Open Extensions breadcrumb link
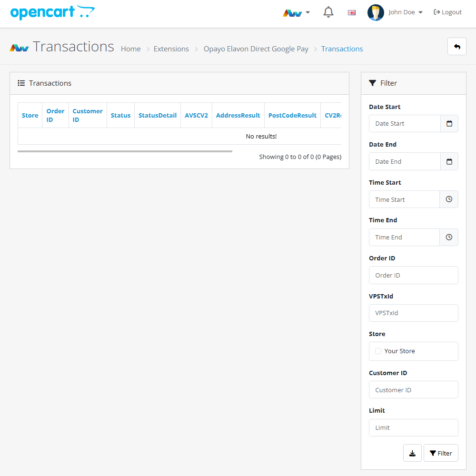476x476 pixels. tap(171, 49)
